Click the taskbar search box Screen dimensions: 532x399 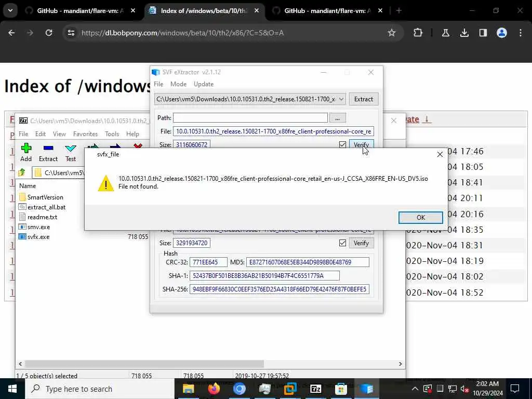click(x=99, y=389)
